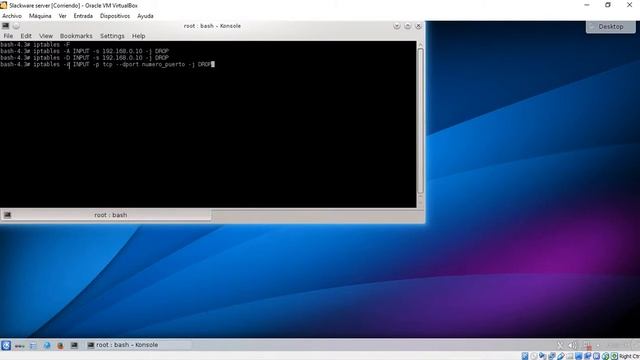Viewport: 640px width, 360px height.
Task: Open VirtualBox Entrada menu
Action: click(x=83, y=16)
